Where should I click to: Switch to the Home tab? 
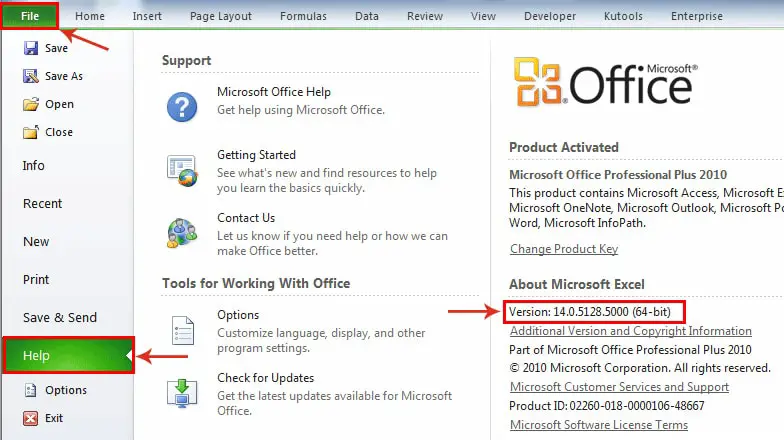90,16
